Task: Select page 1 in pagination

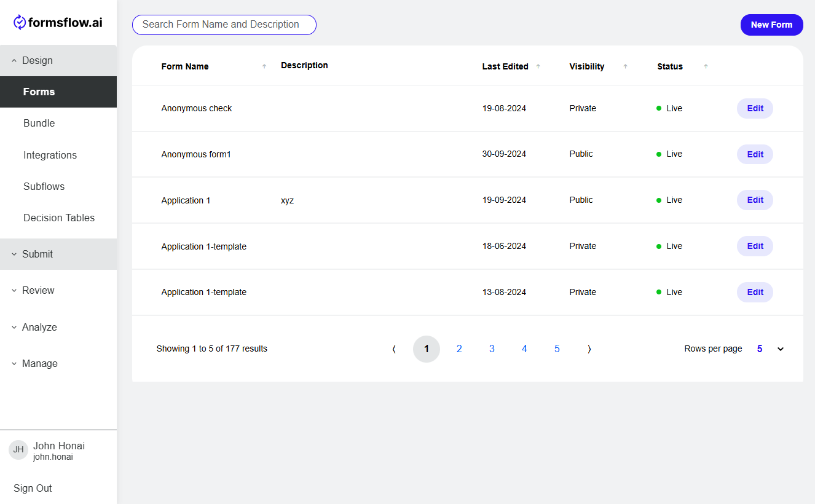Action: (x=427, y=349)
